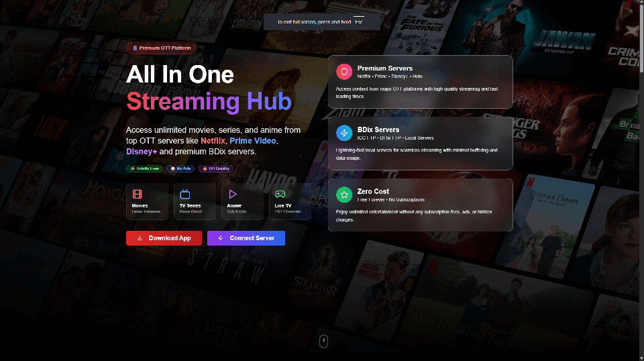Screen dimensions: 644x361
Task: Click the Prime Video highlighted text
Action: (252, 141)
